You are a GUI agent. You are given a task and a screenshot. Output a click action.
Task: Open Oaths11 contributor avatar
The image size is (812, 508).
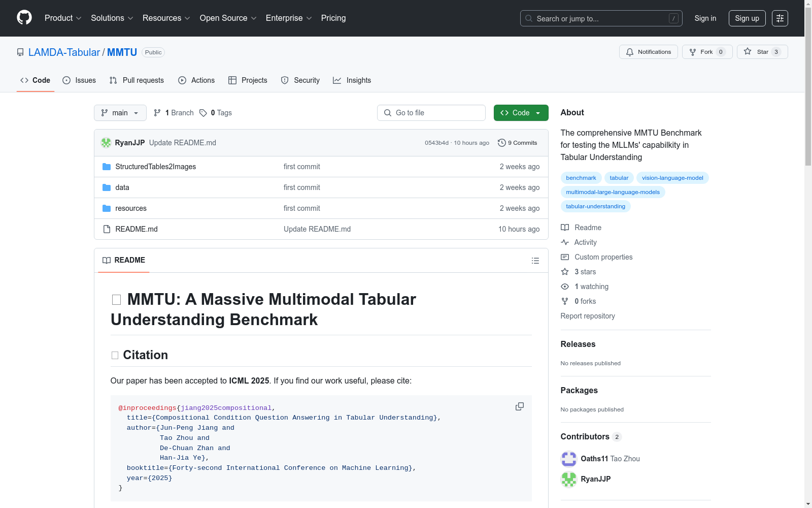[x=569, y=459]
